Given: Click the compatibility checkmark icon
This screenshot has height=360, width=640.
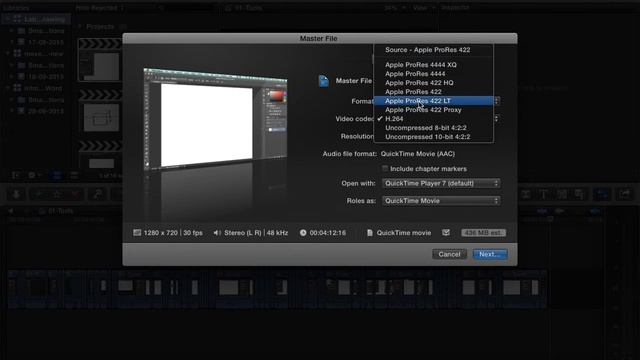Looking at the screenshot, I should pos(446,232).
